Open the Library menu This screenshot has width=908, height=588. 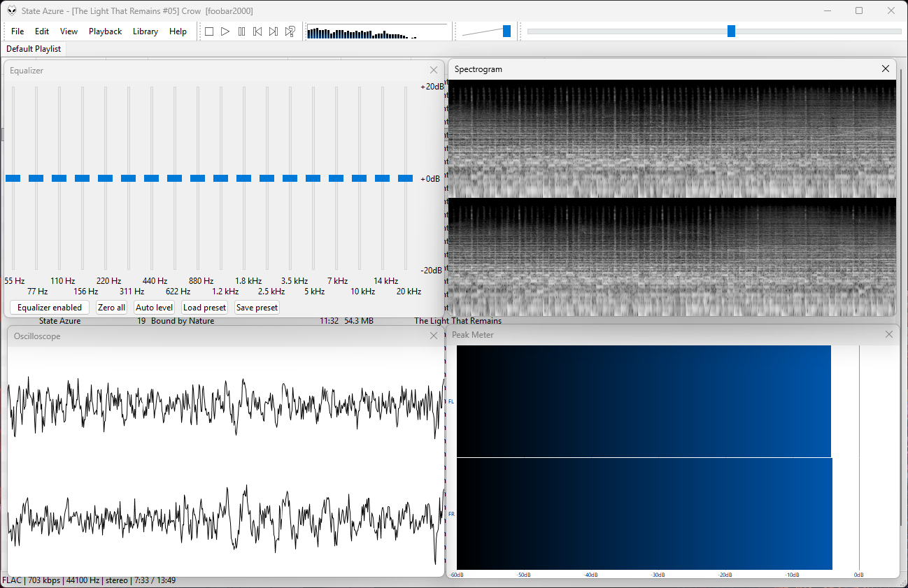[x=146, y=31]
